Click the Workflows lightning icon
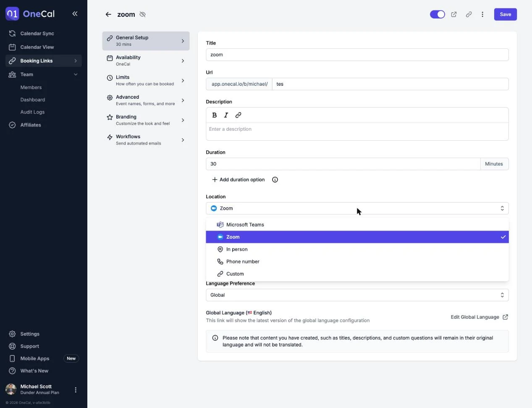The height and width of the screenshot is (408, 532). (x=110, y=137)
